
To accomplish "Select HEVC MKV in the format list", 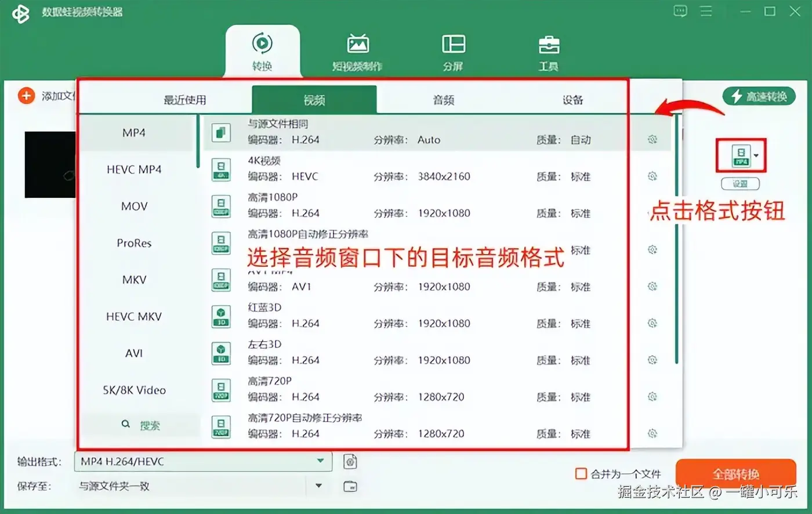I will point(134,316).
